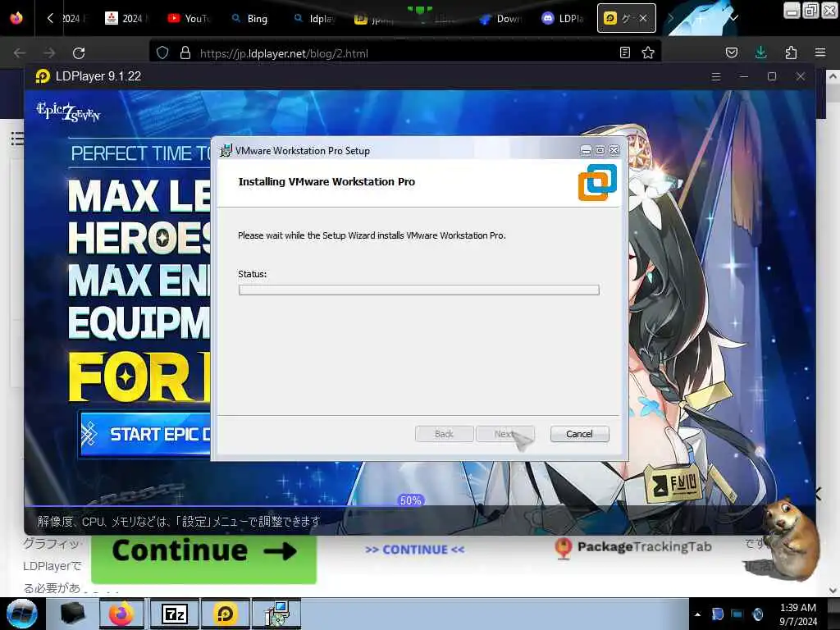The width and height of the screenshot is (840, 630).
Task: Open the black folder taskbar icon
Action: (x=72, y=614)
